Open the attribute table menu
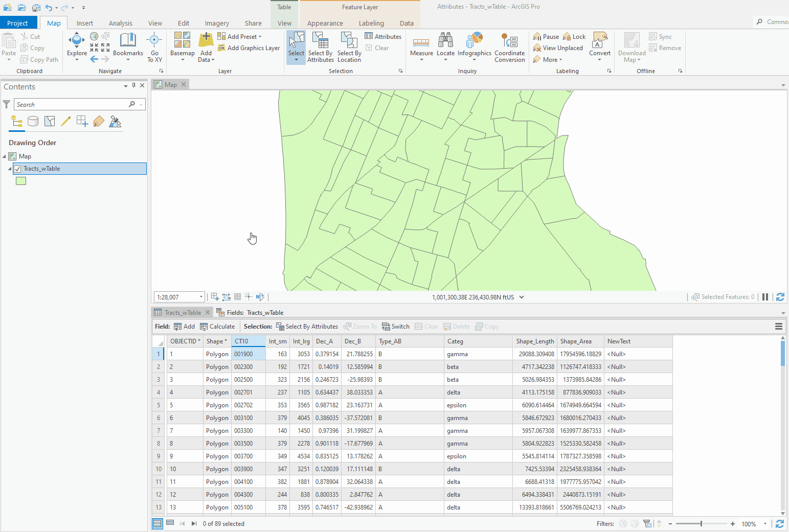The width and height of the screenshot is (789, 532). pos(779,327)
